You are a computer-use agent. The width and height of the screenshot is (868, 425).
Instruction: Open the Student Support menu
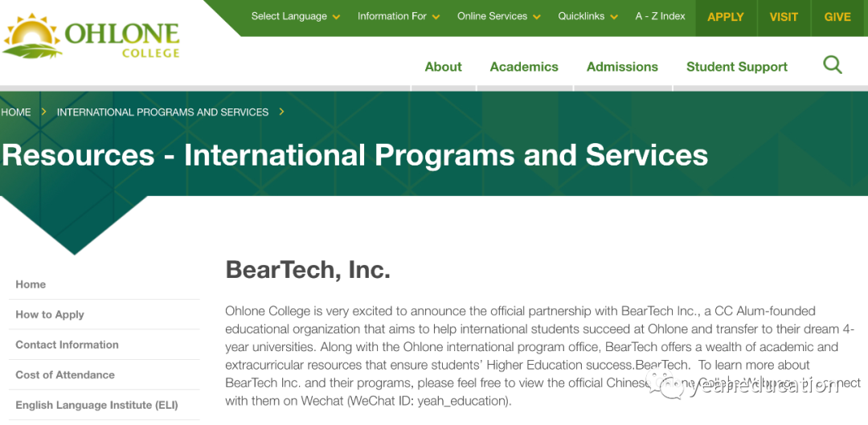tap(737, 67)
